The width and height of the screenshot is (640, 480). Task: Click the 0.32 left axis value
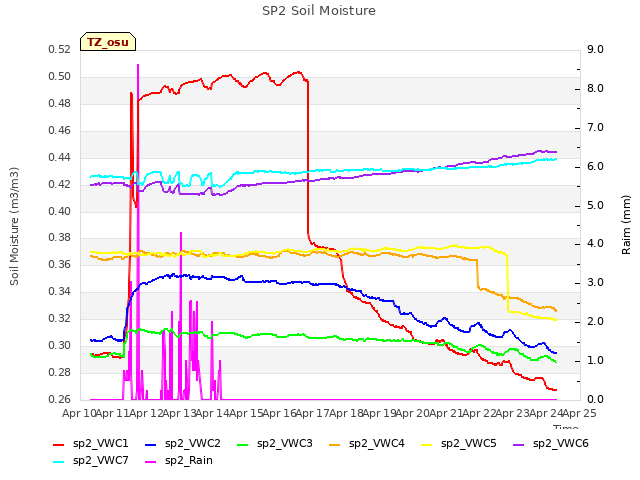coord(60,318)
